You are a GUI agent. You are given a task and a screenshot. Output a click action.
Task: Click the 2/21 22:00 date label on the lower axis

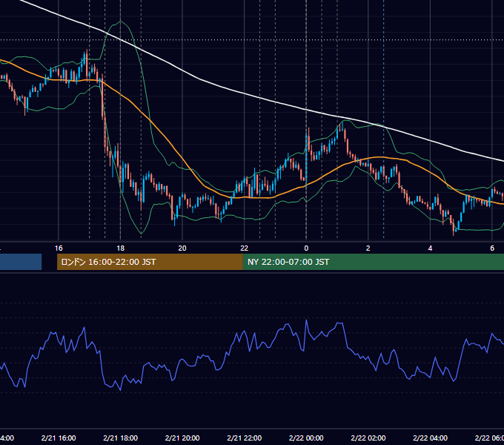click(245, 438)
